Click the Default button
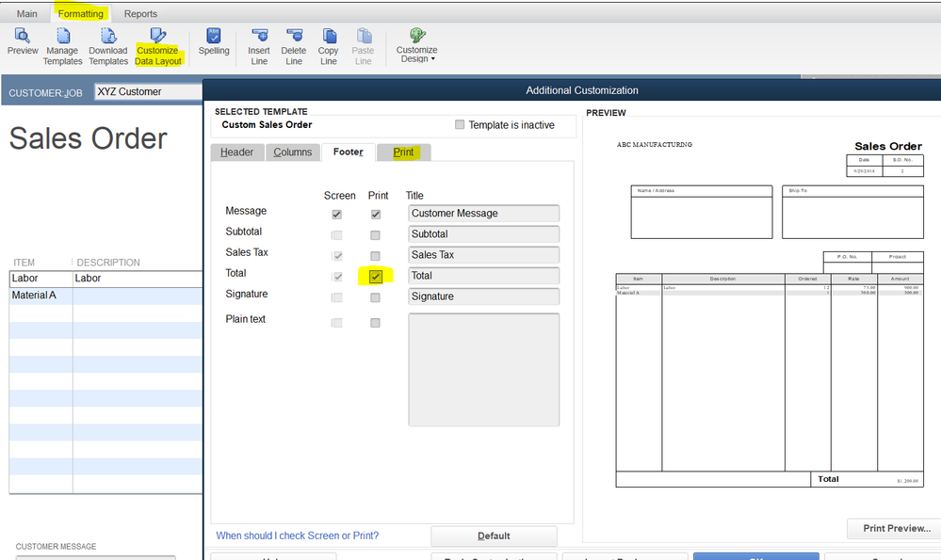941x560 pixels. pos(494,536)
